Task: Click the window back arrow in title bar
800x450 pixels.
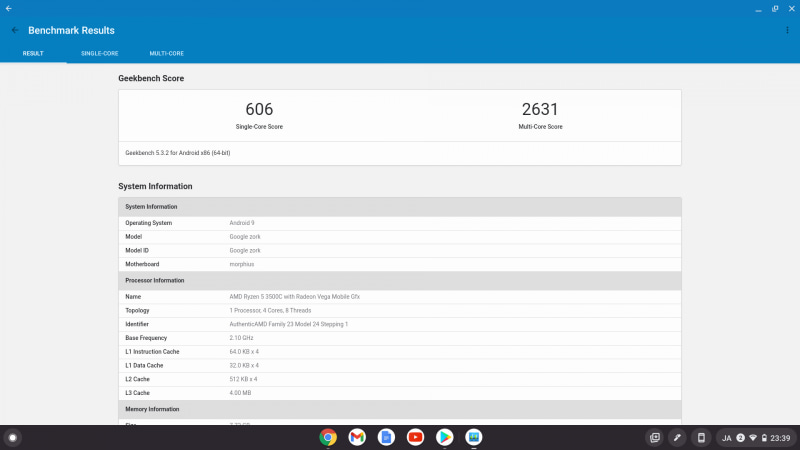Action: click(9, 8)
